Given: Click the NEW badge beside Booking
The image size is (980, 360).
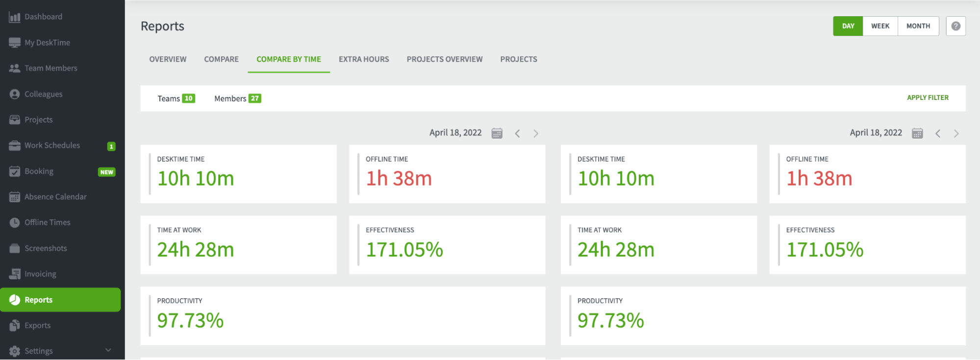Looking at the screenshot, I should pos(107,172).
